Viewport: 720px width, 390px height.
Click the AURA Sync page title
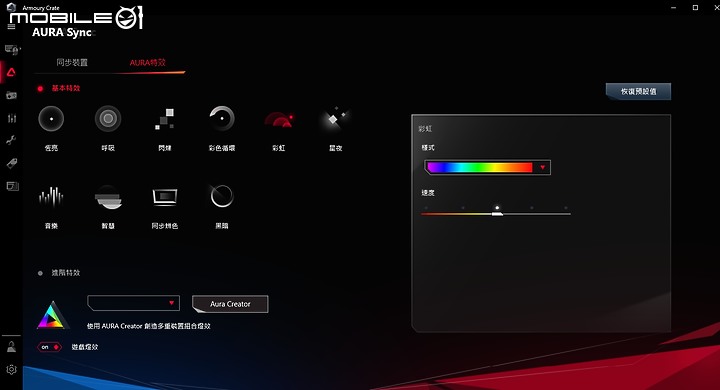(62, 33)
